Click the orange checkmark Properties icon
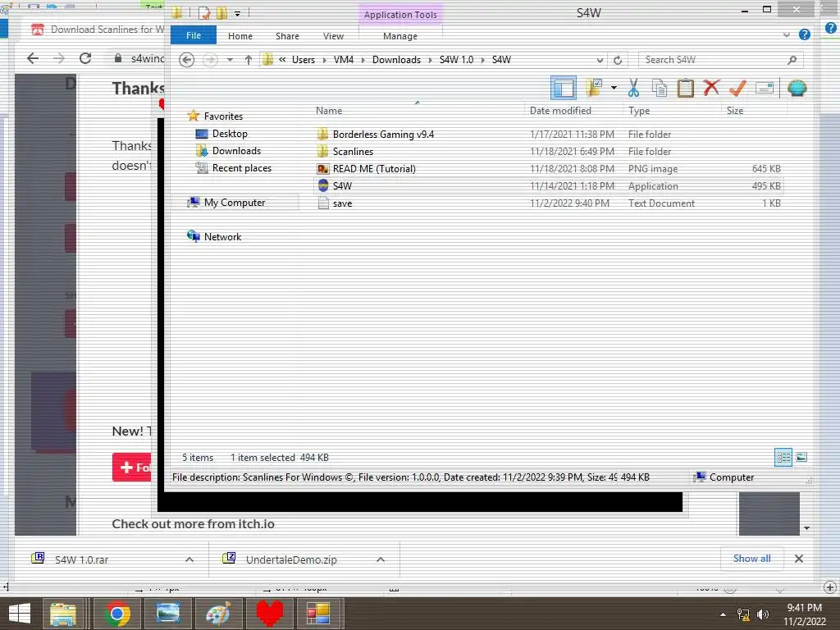The width and height of the screenshot is (840, 630). tap(737, 87)
